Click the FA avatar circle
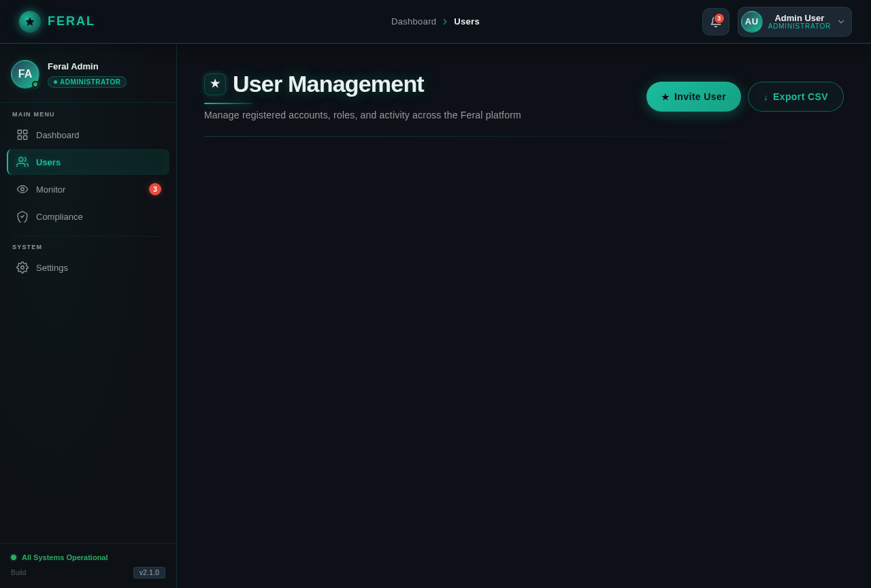Image resolution: width=871 pixels, height=588 pixels. pos(25,74)
